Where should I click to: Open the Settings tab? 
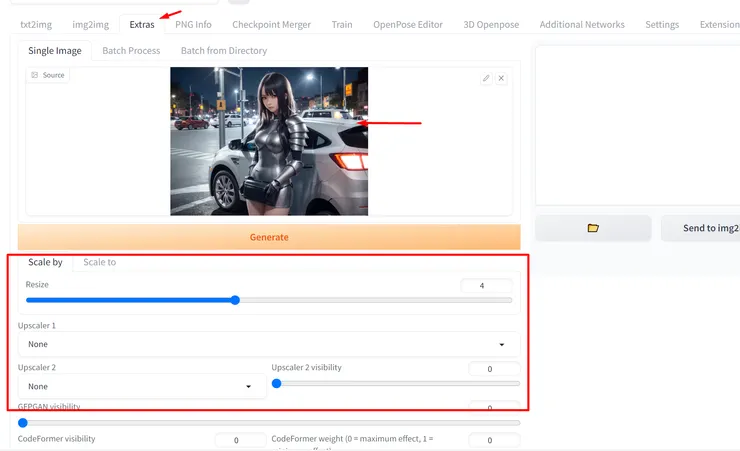click(662, 25)
